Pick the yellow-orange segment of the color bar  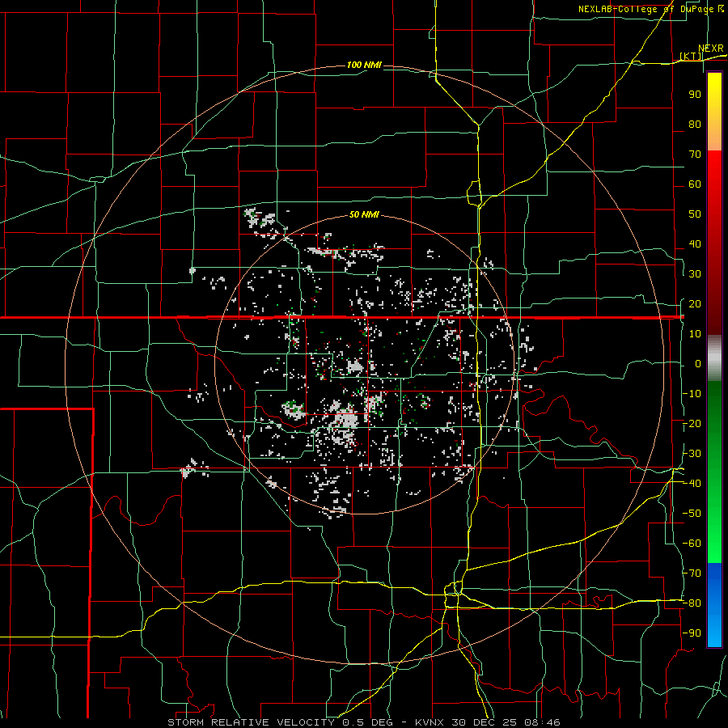pyautogui.click(x=714, y=112)
